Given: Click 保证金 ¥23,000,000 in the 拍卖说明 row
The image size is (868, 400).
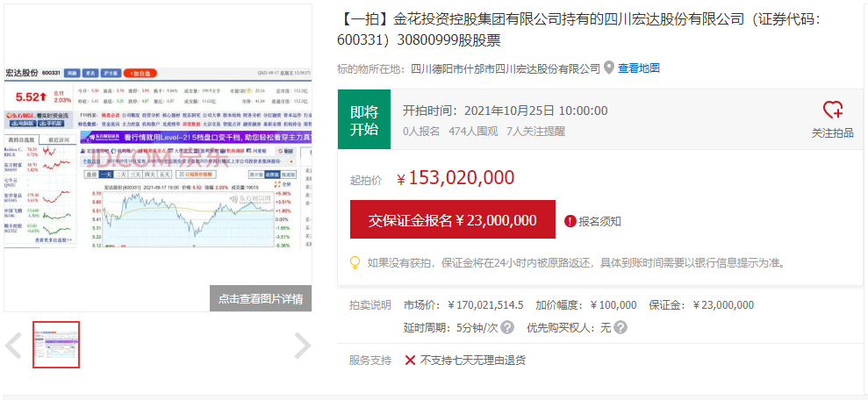Looking at the screenshot, I should (x=701, y=305).
